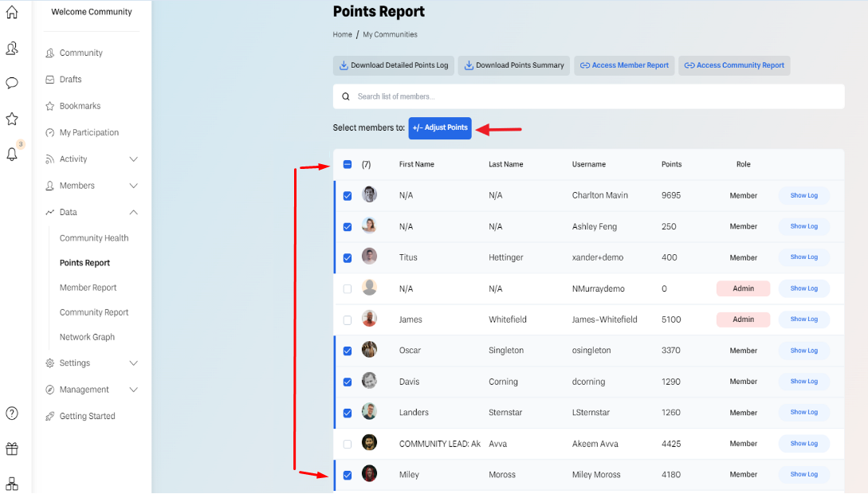Viewport: 868px width, 494px height.
Task: Expand the Management section chevron
Action: click(133, 390)
